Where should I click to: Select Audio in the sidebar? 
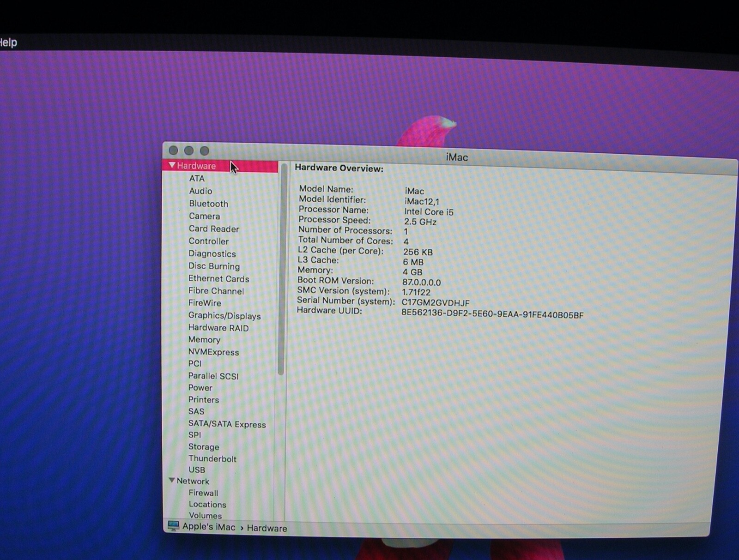click(200, 191)
